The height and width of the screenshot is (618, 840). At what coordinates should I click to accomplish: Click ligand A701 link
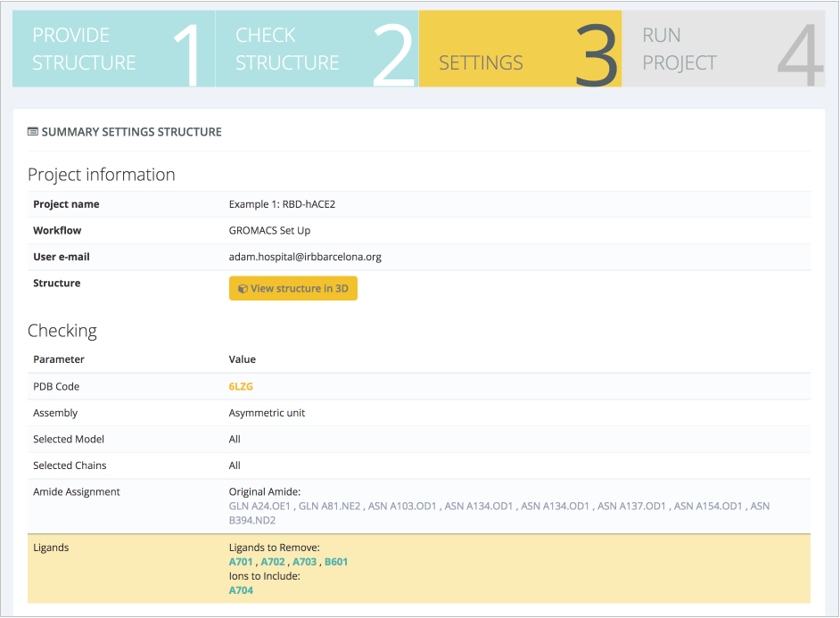click(x=241, y=562)
